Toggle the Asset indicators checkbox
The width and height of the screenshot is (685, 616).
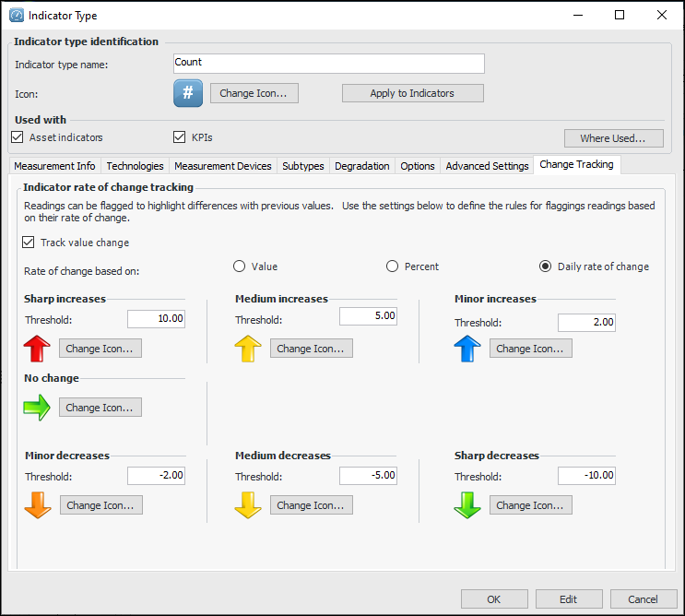tap(18, 137)
